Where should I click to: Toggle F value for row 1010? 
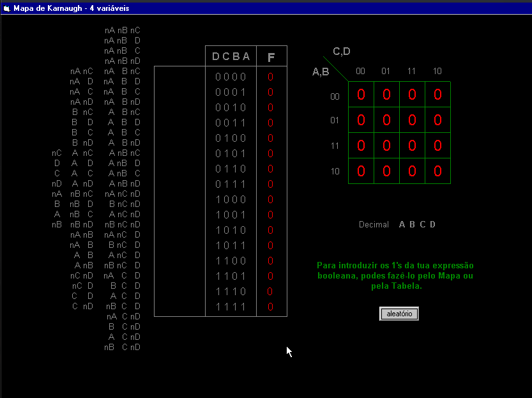(x=271, y=230)
